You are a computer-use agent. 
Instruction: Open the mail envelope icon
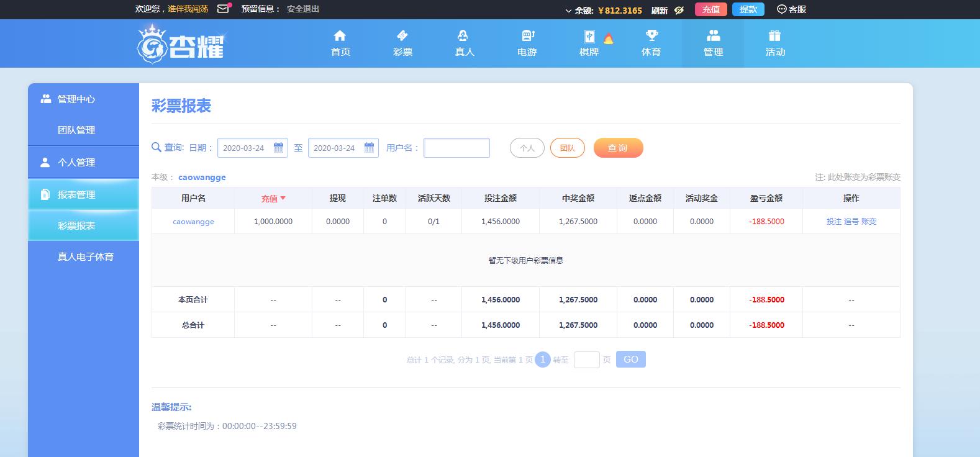[223, 9]
